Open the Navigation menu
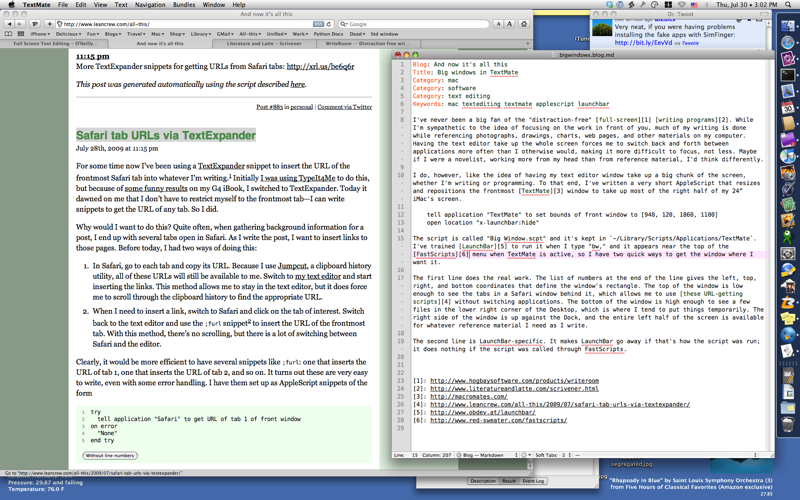This screenshot has height=500, width=800. point(150,5)
